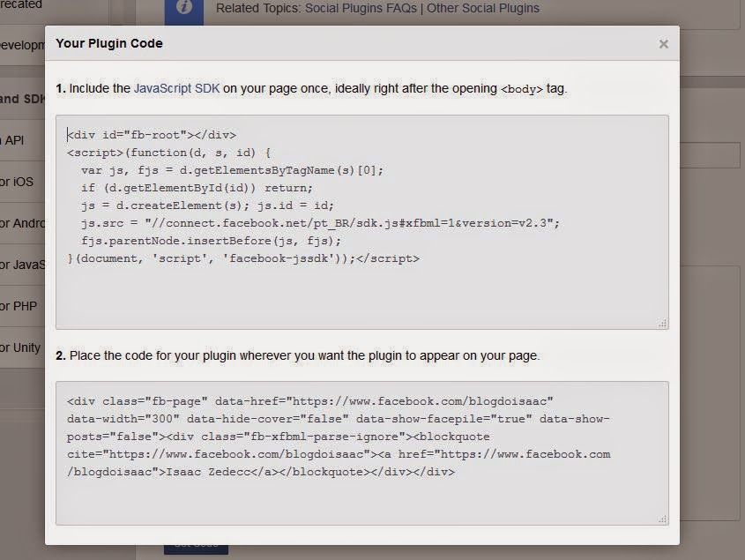Screen dimensions: 745x560
Task: Click the fjs.parentNode.insertBefore code line
Action: tap(211, 241)
